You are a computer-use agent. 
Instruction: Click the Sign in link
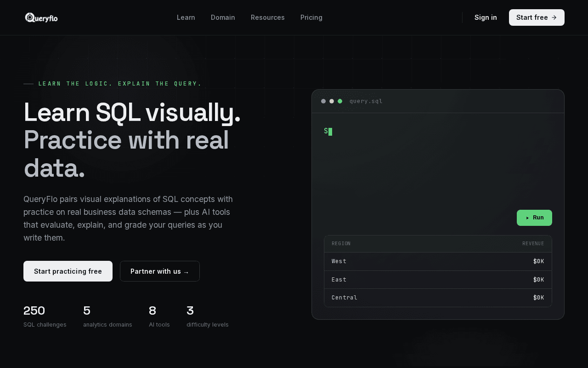pyautogui.click(x=486, y=17)
